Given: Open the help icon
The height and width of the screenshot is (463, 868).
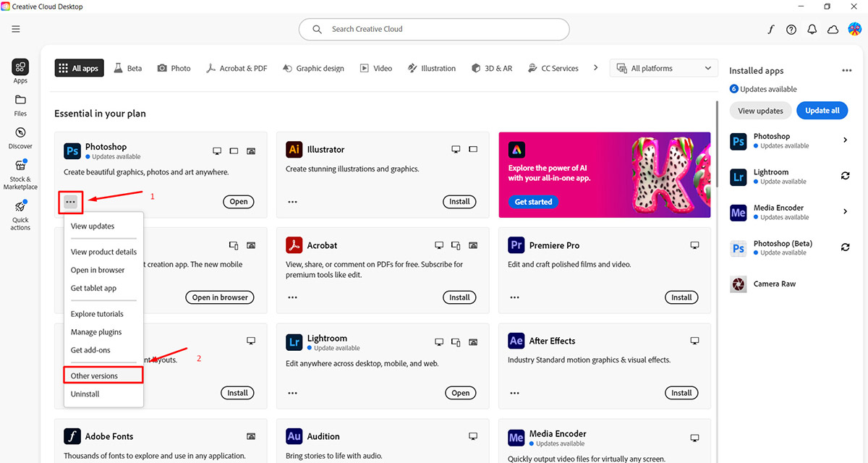Looking at the screenshot, I should pos(791,30).
